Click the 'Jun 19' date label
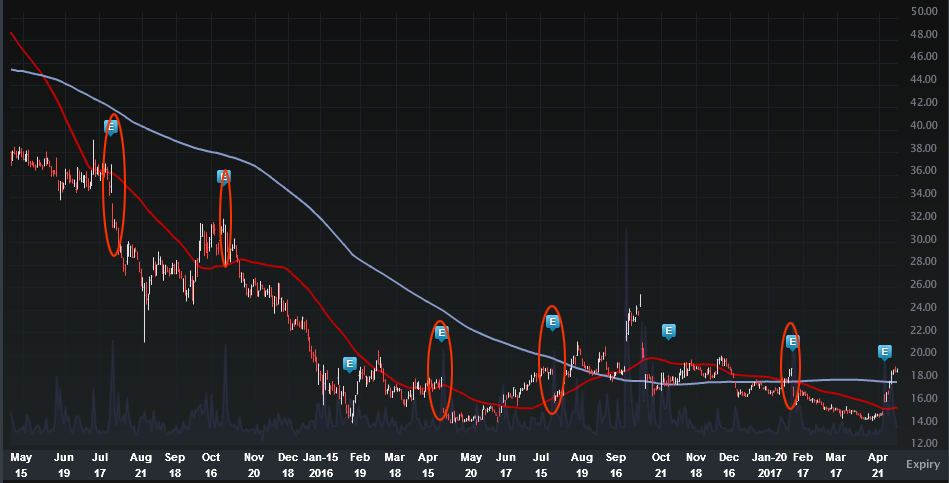949x483 pixels. tap(64, 465)
